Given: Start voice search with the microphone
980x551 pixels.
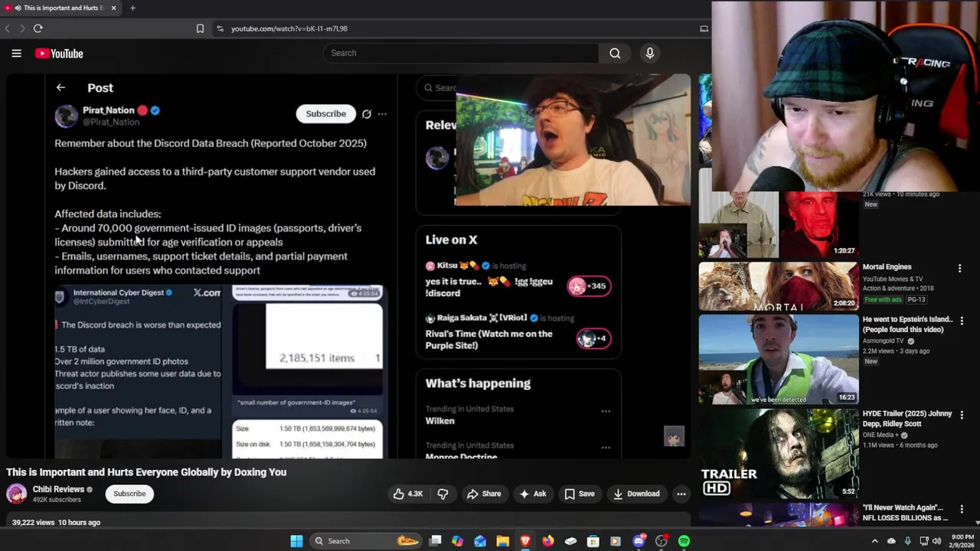Looking at the screenshot, I should [650, 53].
